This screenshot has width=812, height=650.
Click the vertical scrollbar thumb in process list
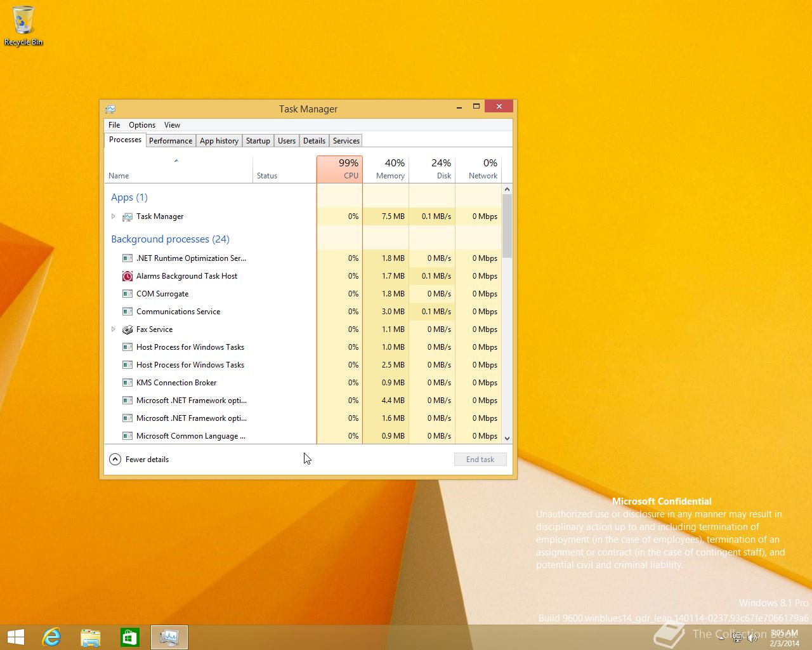coord(507,226)
